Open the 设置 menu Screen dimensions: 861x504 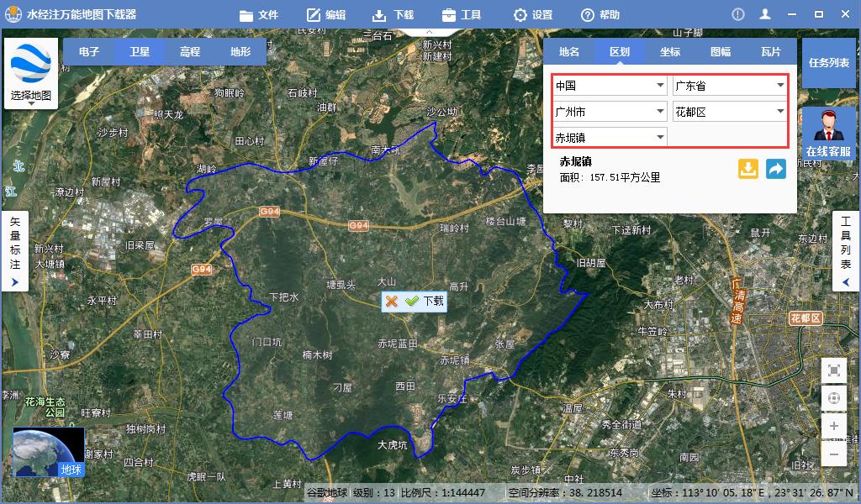coord(533,13)
